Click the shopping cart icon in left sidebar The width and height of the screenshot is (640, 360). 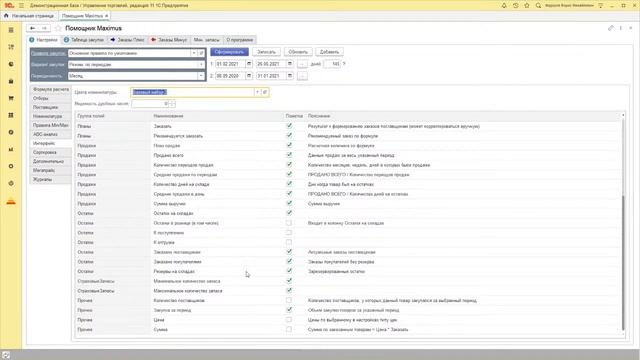click(11, 98)
